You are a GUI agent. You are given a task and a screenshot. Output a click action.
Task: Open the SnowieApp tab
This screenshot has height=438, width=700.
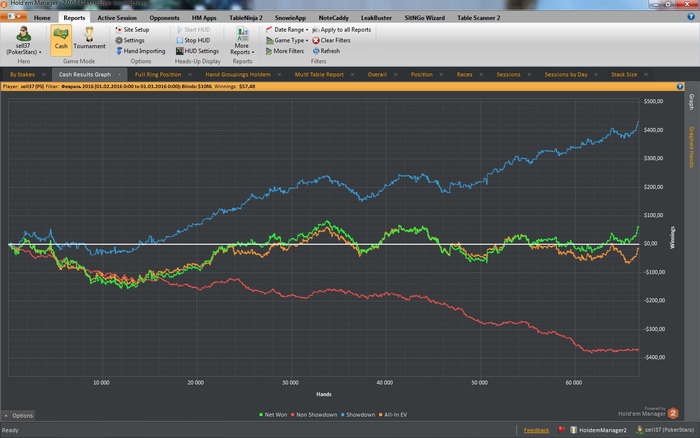tap(290, 18)
